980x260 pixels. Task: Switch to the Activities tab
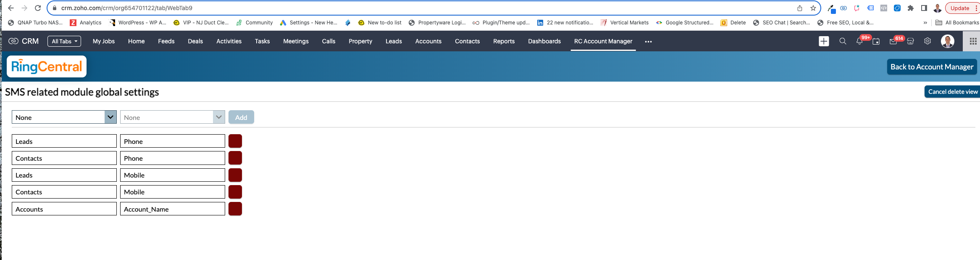pyautogui.click(x=229, y=41)
